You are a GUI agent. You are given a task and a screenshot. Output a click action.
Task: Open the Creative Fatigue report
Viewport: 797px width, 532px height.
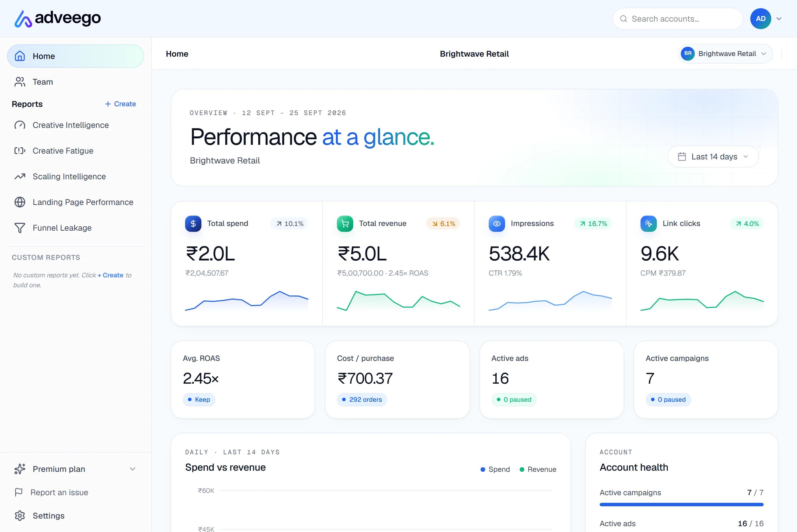[x=75, y=151]
